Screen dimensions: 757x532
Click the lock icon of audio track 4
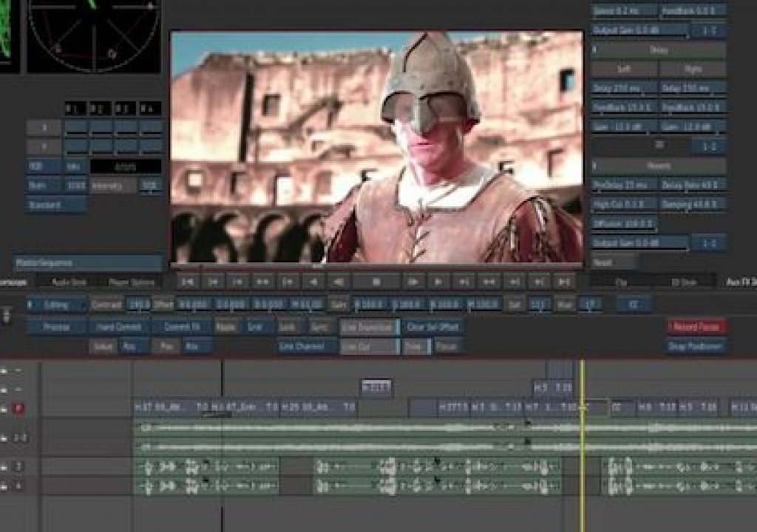[x=4, y=486]
